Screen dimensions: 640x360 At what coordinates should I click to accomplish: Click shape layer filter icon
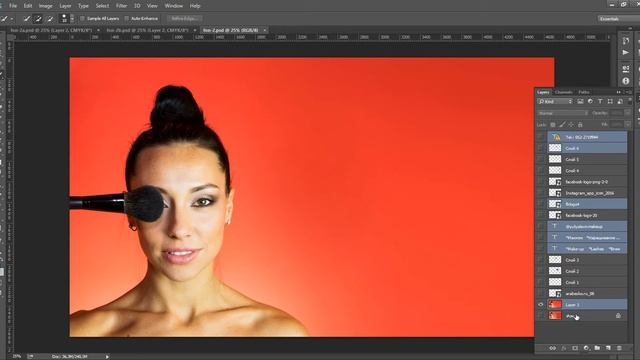point(610,101)
